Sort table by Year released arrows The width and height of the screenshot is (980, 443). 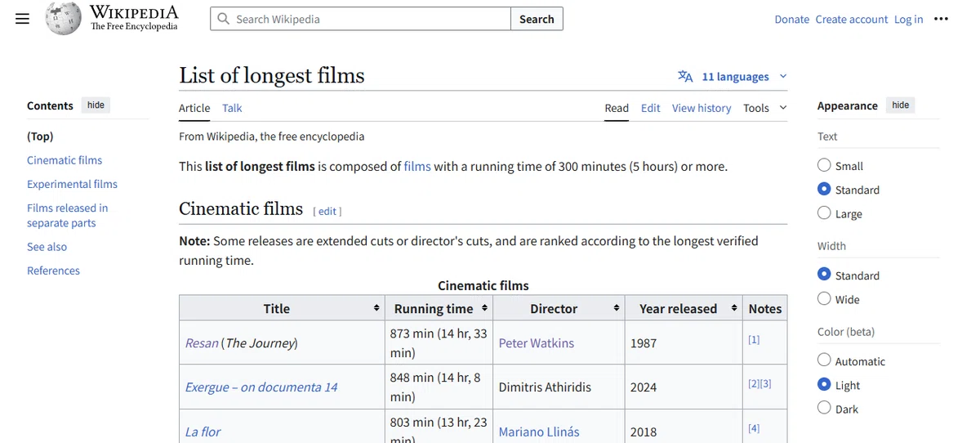click(x=734, y=308)
